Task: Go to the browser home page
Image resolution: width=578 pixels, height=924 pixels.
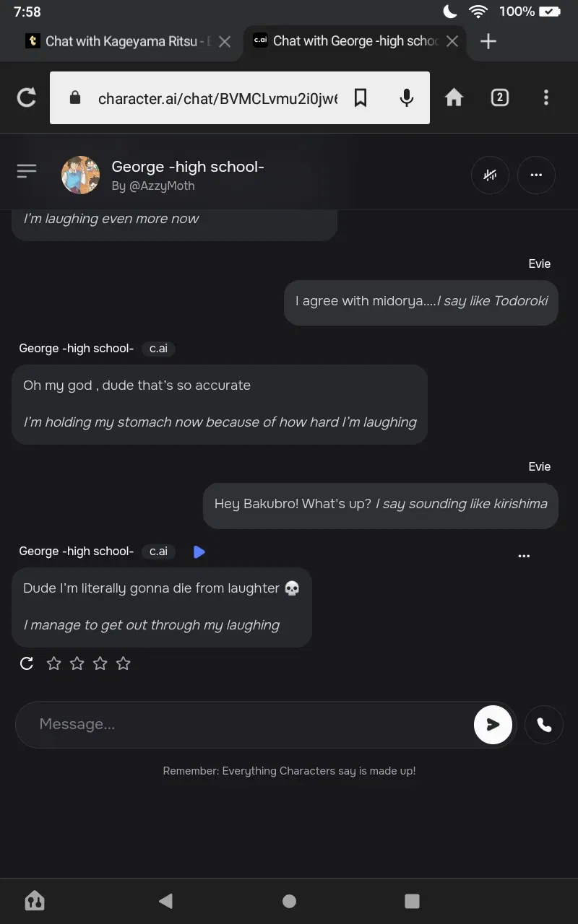Action: point(454,97)
